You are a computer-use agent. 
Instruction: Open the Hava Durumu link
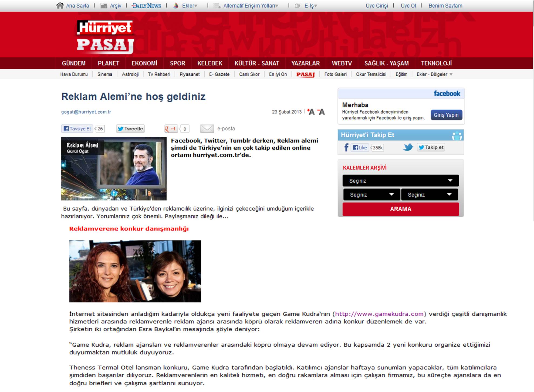74,74
